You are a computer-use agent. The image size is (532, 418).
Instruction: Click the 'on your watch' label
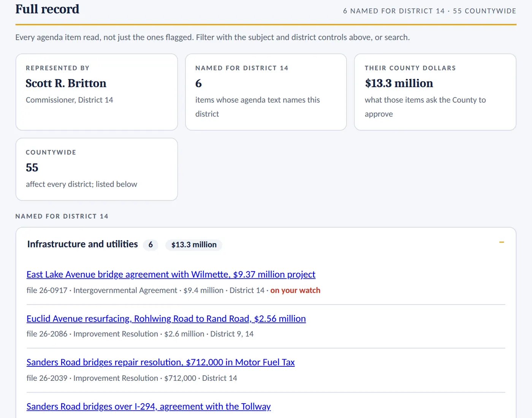pyautogui.click(x=295, y=290)
